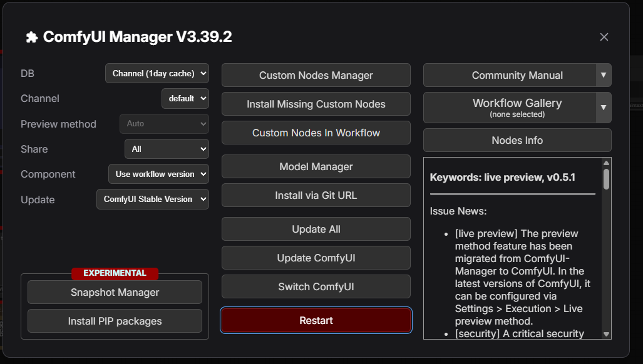Click the news panel scrollbar thumb

pos(606,179)
